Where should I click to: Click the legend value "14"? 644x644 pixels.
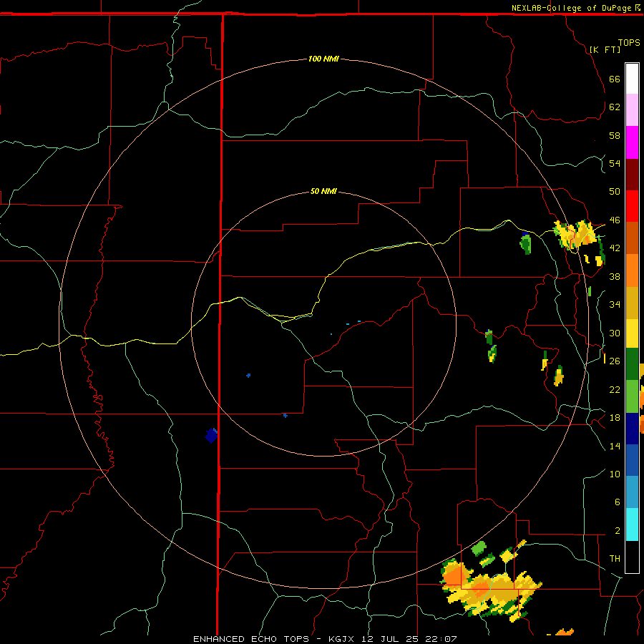pos(615,446)
